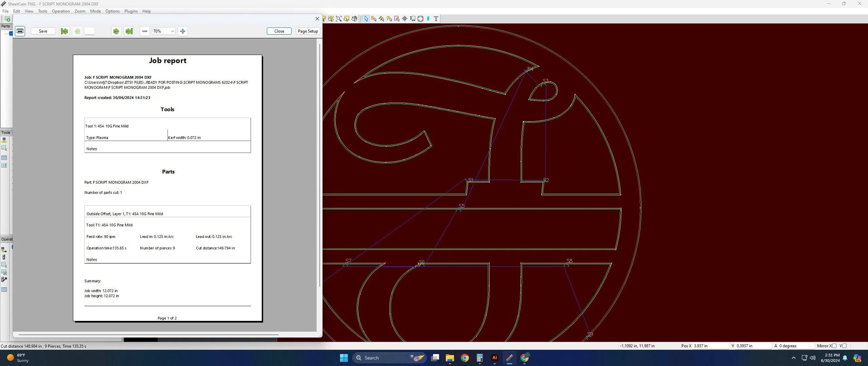868x366 pixels.
Task: Click new tool icon in Tools panel
Action: click(4, 140)
